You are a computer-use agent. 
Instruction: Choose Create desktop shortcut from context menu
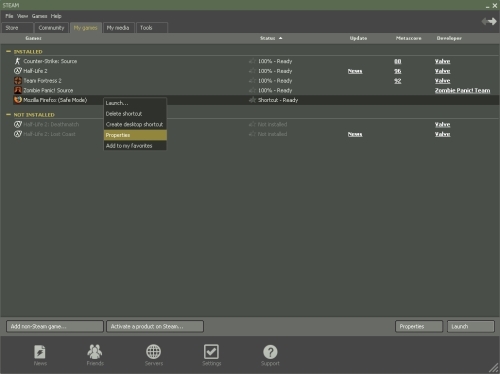click(135, 124)
